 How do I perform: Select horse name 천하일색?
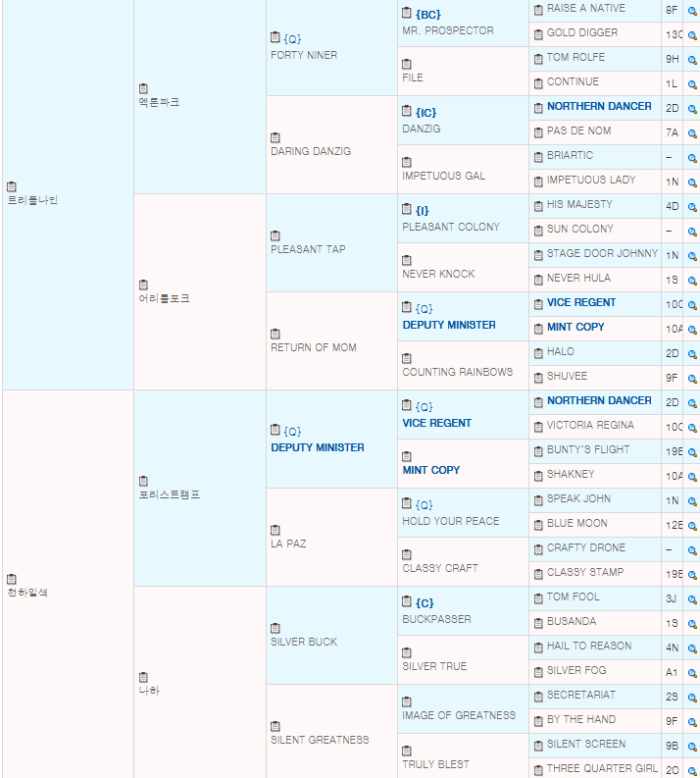(27, 593)
